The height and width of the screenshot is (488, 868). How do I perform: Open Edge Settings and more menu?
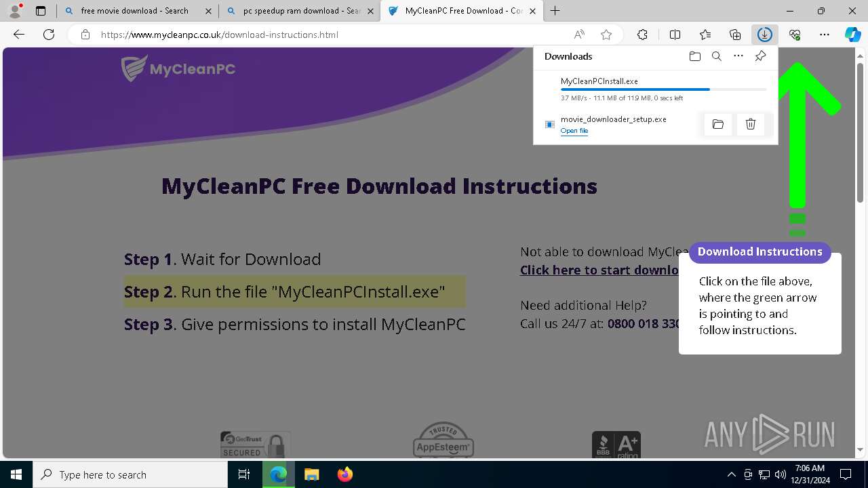[x=825, y=35]
